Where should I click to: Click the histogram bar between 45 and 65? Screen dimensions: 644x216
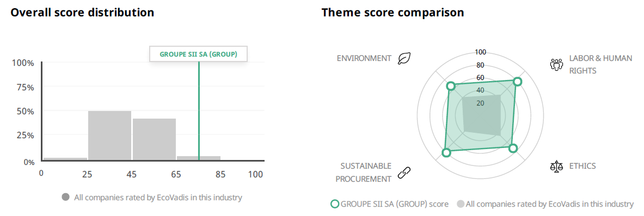[155, 139]
